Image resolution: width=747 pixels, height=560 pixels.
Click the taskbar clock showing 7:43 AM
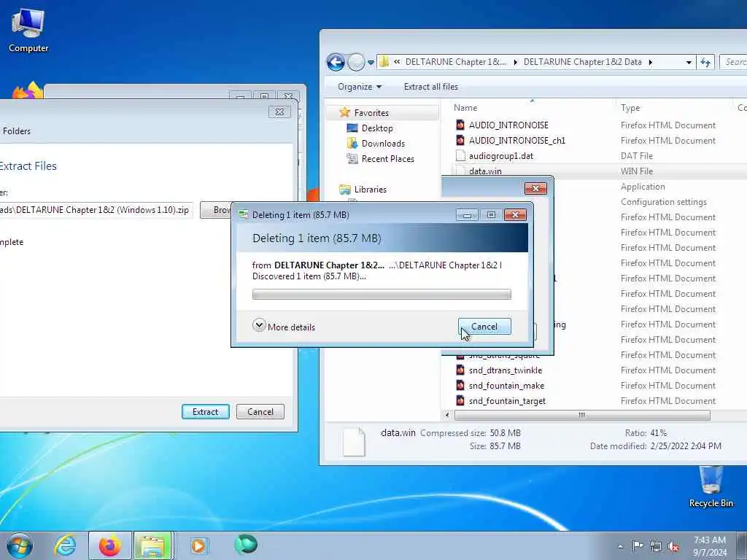point(709,545)
